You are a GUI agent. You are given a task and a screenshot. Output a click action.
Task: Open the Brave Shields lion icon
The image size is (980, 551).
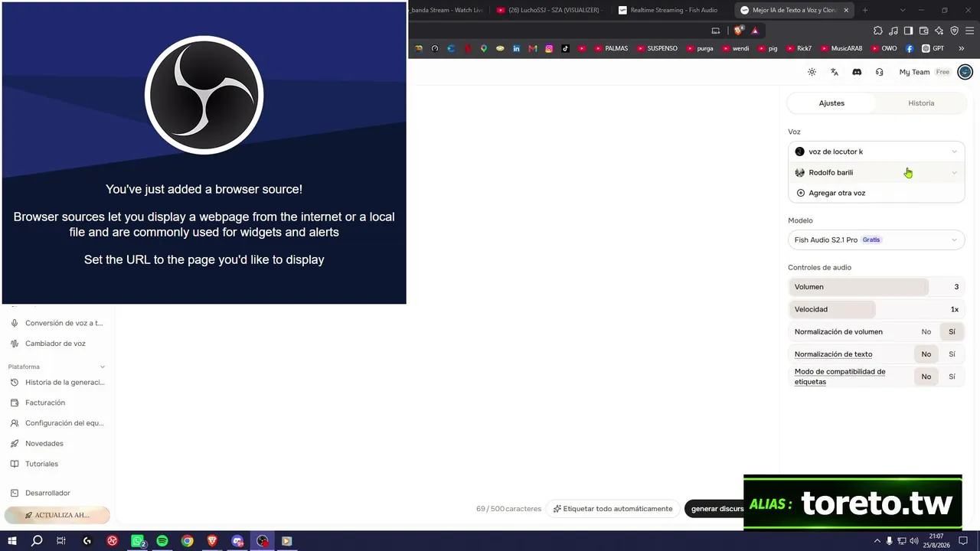pos(738,31)
